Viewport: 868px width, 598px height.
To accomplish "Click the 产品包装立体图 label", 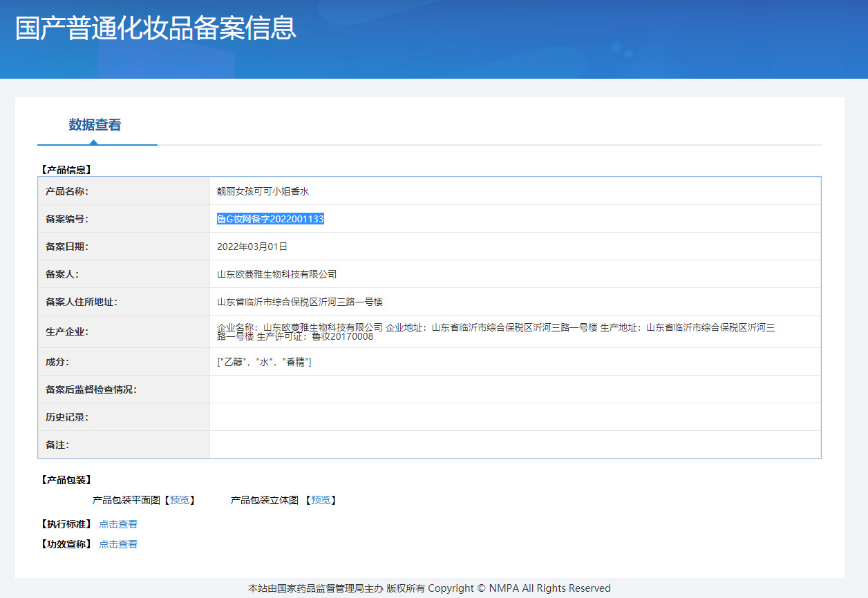I will (x=265, y=500).
